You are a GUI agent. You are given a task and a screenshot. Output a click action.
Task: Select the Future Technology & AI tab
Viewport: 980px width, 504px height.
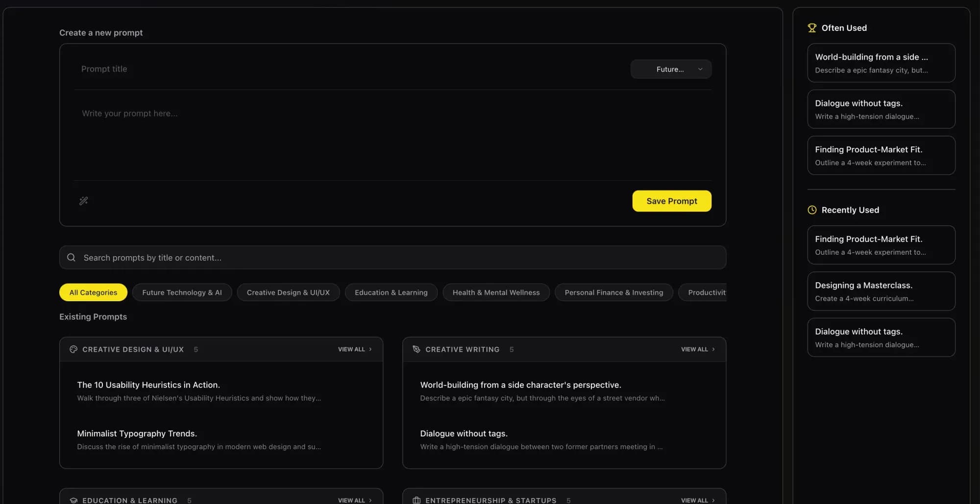182,292
